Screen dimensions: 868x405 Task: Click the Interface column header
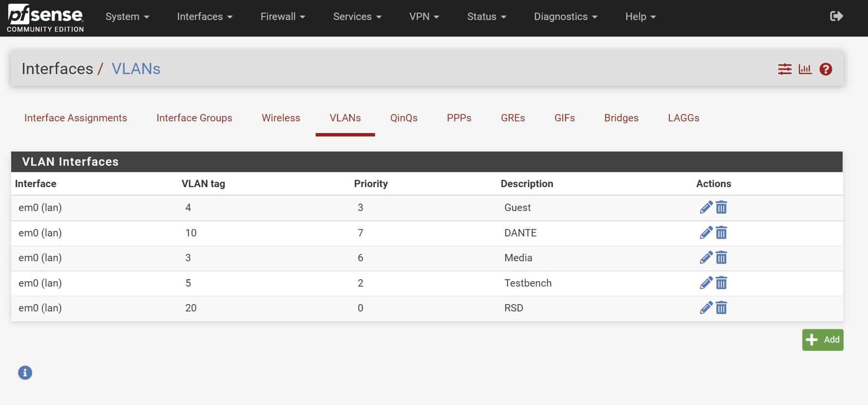coord(36,184)
